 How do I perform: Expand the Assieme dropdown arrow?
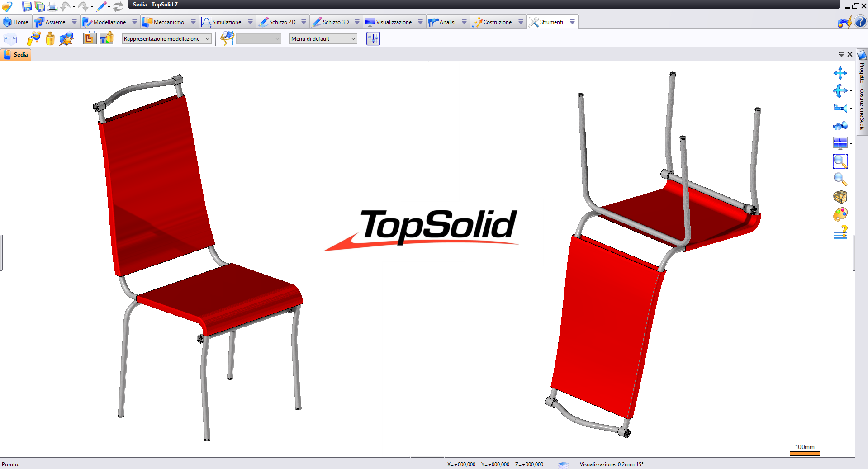pyautogui.click(x=74, y=22)
